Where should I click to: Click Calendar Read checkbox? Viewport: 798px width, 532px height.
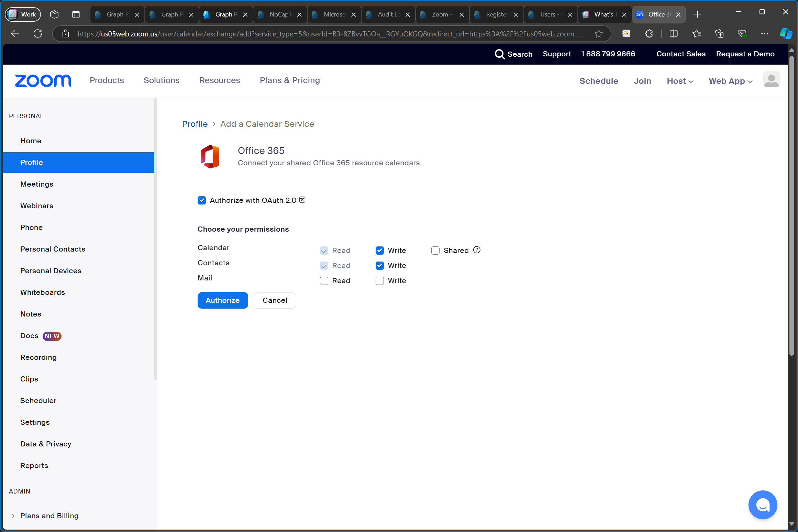pos(324,251)
